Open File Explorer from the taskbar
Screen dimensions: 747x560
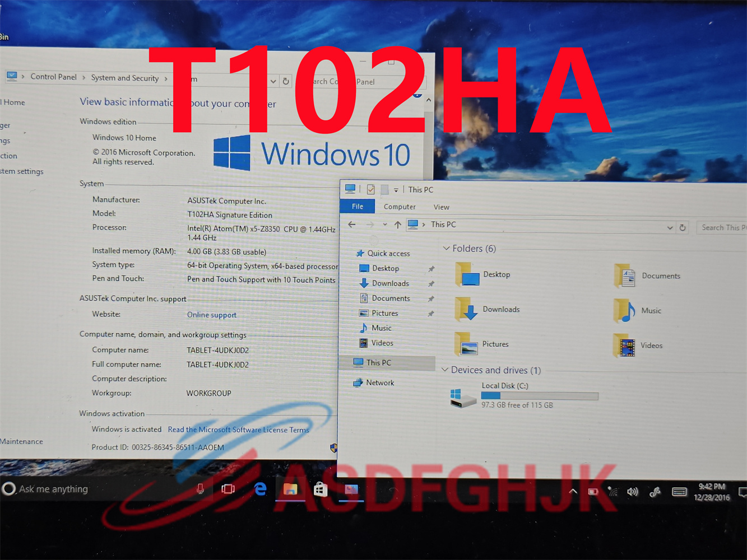pos(290,489)
